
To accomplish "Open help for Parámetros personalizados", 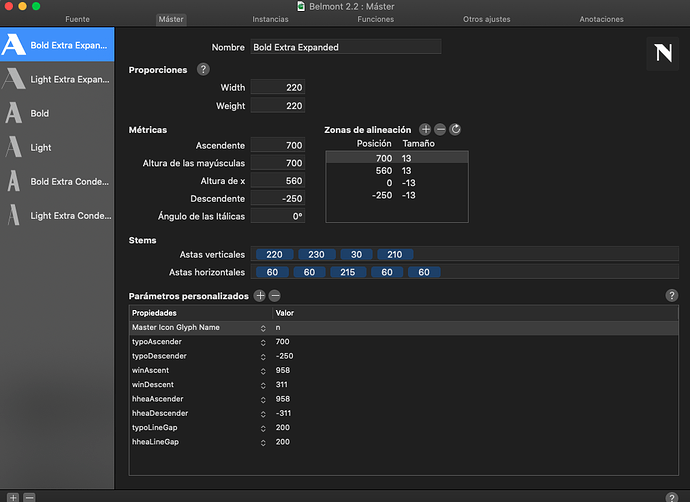I will 672,296.
